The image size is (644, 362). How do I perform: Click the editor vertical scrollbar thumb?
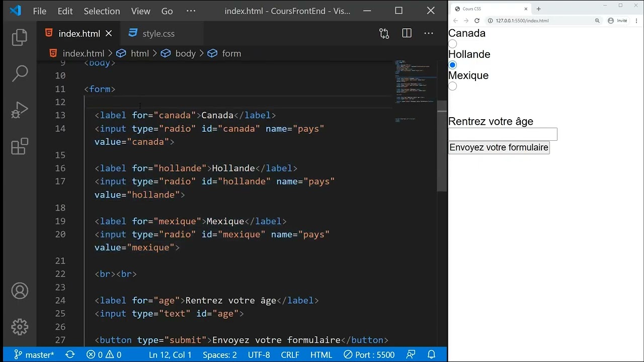(x=441, y=146)
